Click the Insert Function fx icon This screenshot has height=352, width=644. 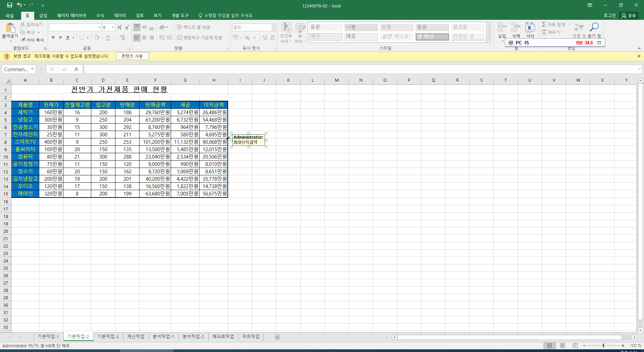pos(76,69)
